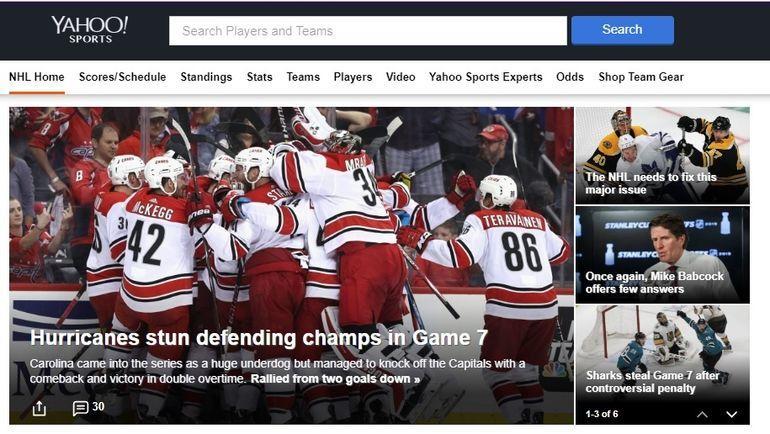Click the 1-3 of 6 story counter
This screenshot has height=434, width=770.
coord(602,414)
